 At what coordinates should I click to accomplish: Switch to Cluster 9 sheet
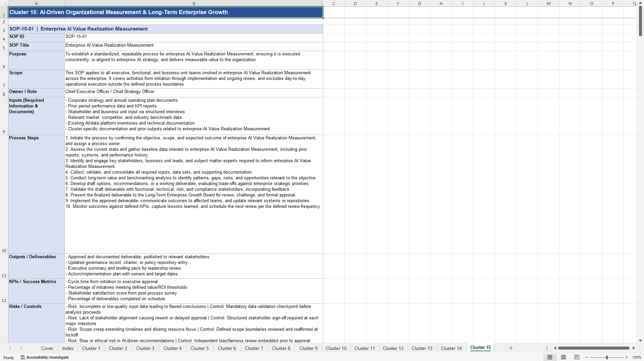pyautogui.click(x=308, y=348)
